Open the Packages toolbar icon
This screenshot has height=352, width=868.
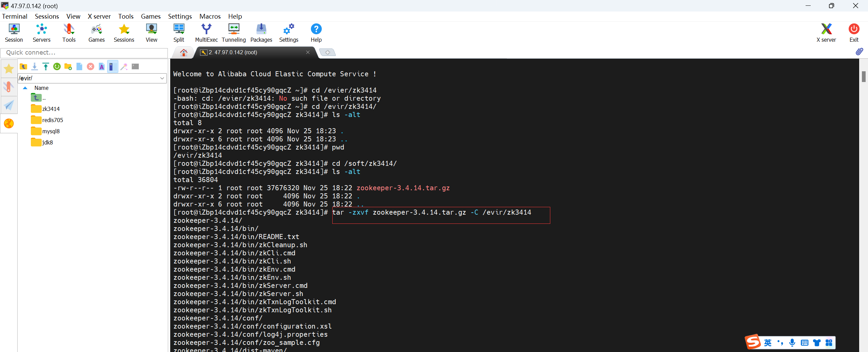pyautogui.click(x=261, y=33)
